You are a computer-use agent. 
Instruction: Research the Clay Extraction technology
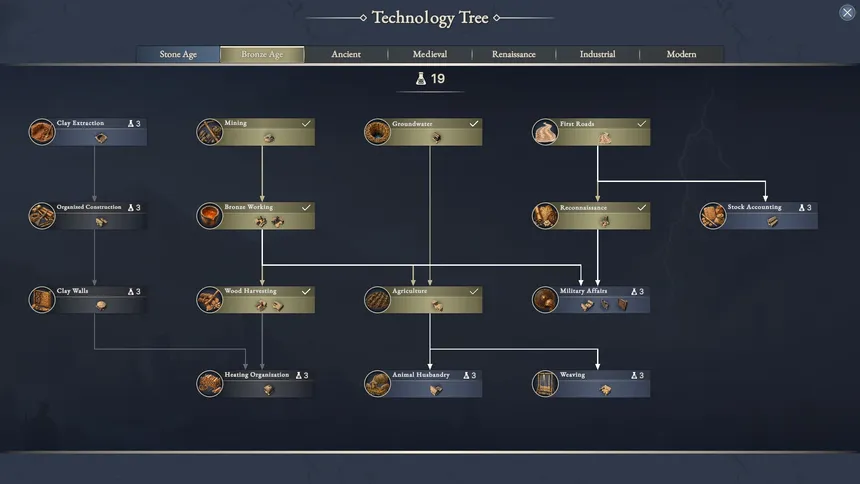[x=88, y=132]
